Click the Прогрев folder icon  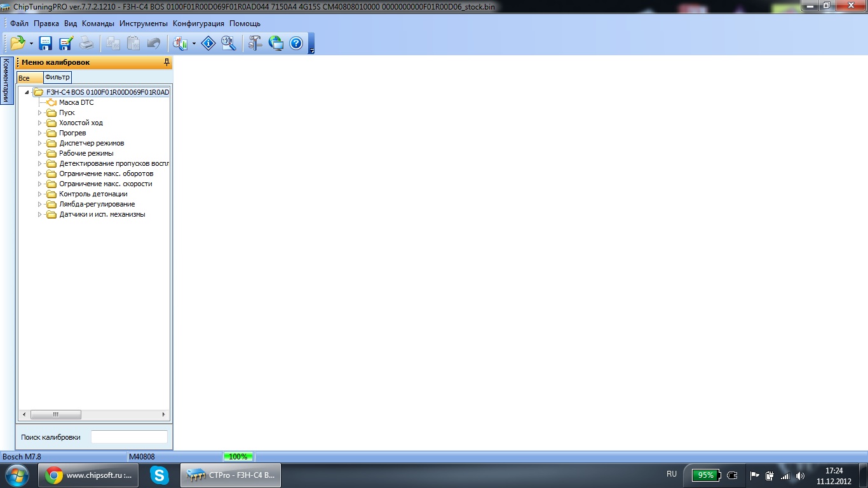[x=51, y=133]
